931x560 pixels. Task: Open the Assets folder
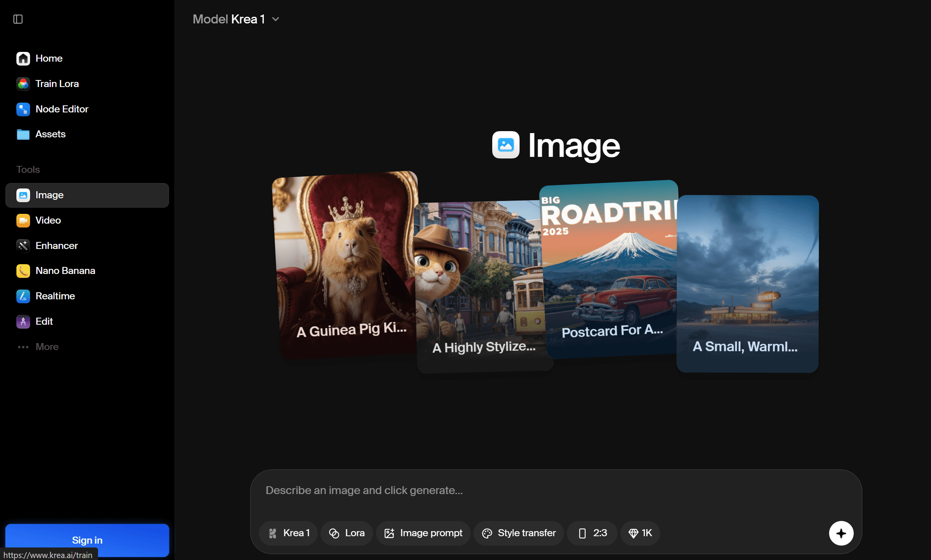point(87,134)
